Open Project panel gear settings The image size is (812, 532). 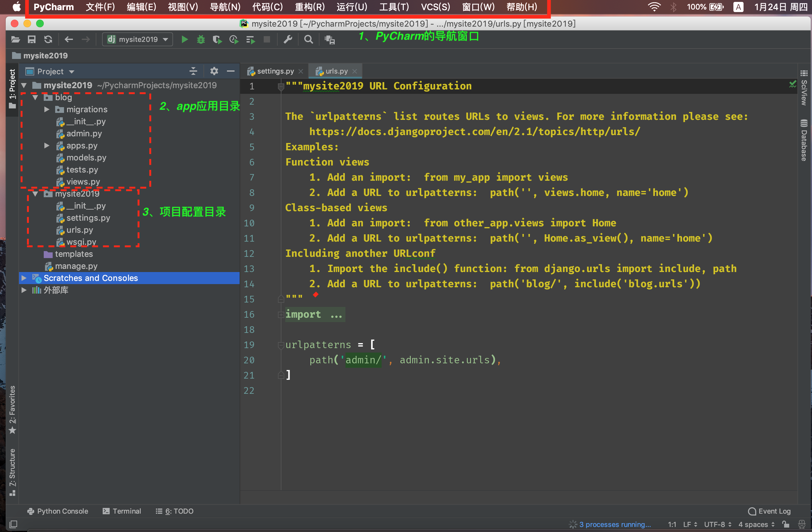tap(214, 71)
